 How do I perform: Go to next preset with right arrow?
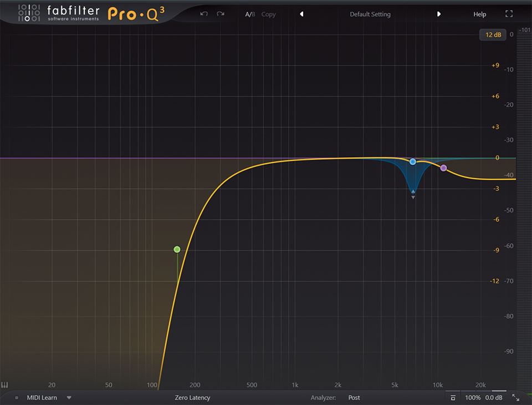point(439,14)
